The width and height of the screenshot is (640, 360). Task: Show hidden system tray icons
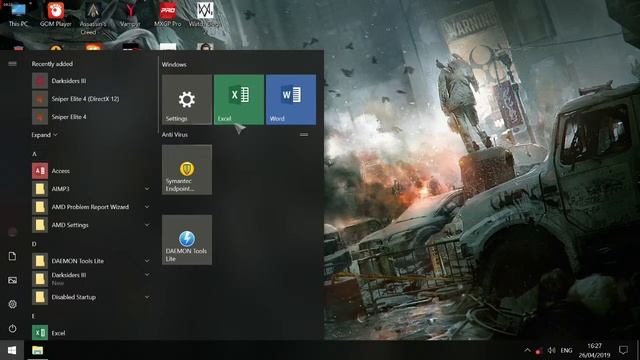pos(527,350)
